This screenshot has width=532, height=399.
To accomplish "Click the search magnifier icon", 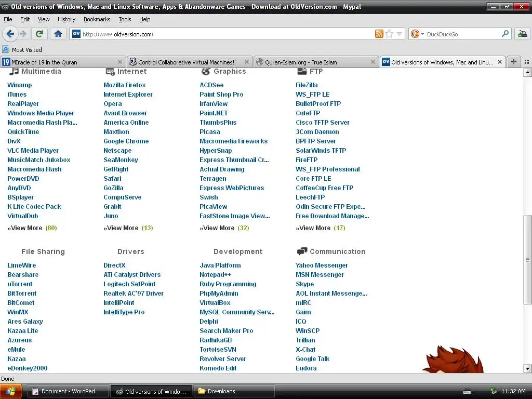I will [505, 34].
